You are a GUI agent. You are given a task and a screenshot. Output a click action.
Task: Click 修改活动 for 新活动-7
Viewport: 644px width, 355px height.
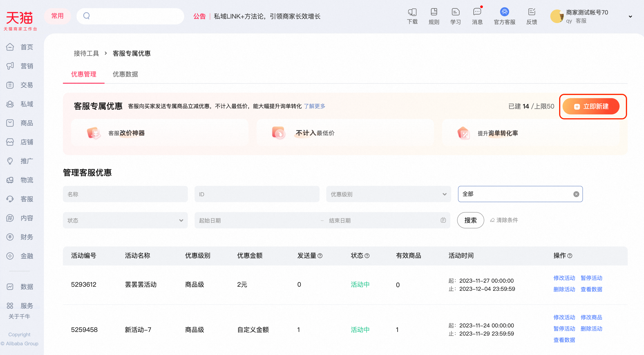click(x=564, y=317)
